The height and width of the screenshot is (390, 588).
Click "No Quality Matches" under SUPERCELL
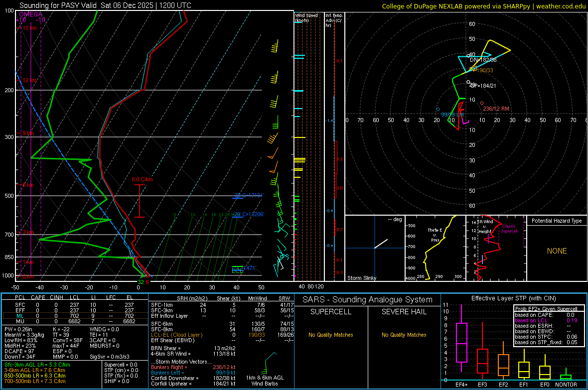[331, 335]
